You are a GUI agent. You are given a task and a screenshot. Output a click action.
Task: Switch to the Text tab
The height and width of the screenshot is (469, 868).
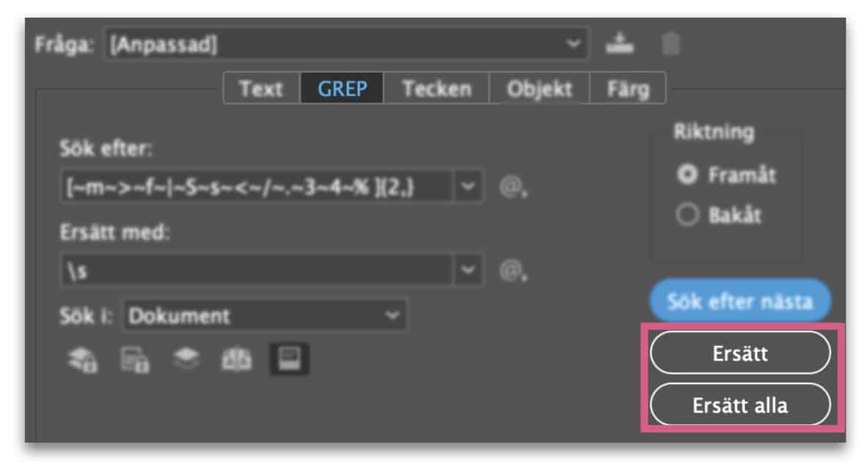(261, 89)
